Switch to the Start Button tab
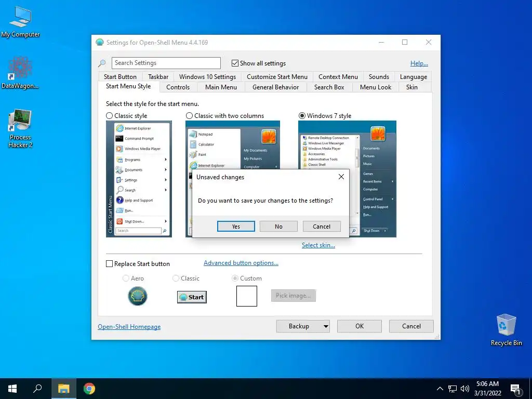 click(x=120, y=77)
